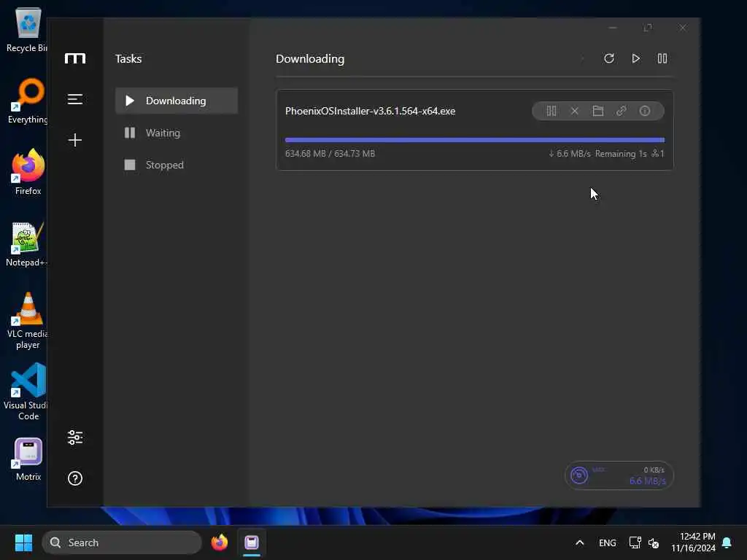Pause all tasks from the header toolbar

point(662,58)
